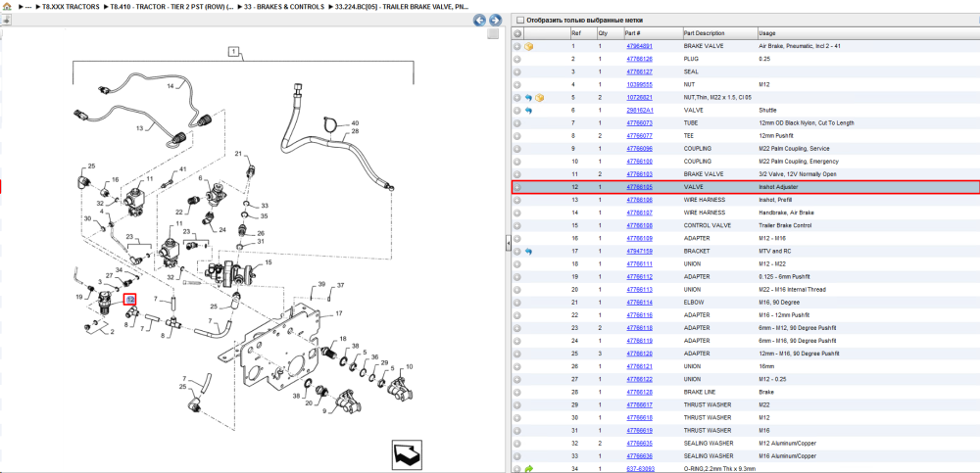Sort by the Part # column header
The image size is (980, 473).
(x=652, y=33)
